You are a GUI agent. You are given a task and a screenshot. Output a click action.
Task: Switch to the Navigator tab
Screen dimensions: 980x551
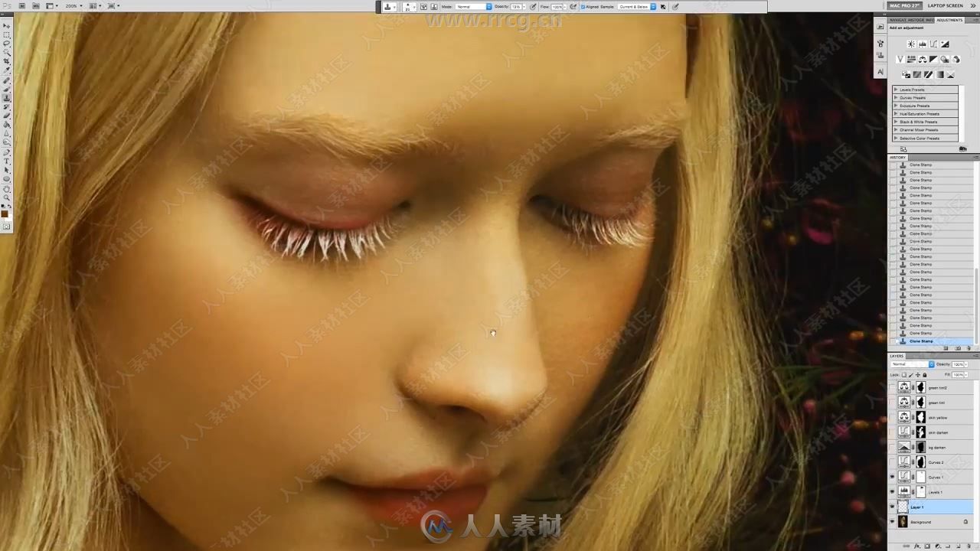[898, 20]
